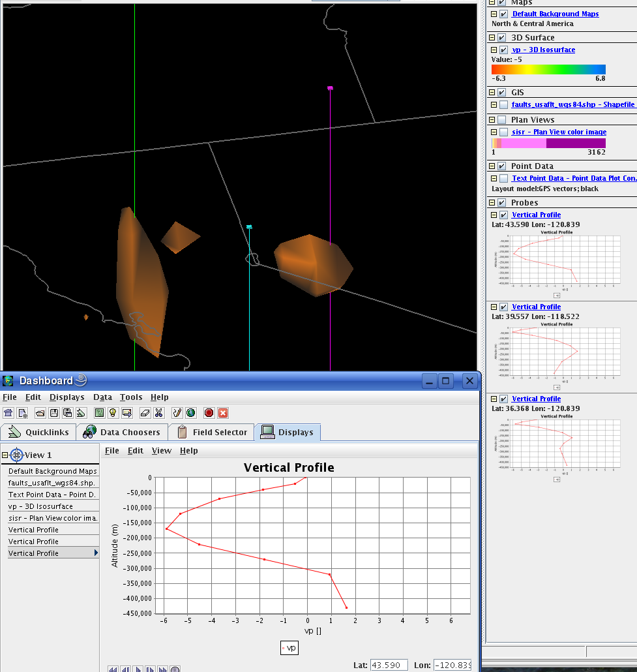Click the scissors icon in toolbar
Screen dimensions: 637x672
[158, 412]
